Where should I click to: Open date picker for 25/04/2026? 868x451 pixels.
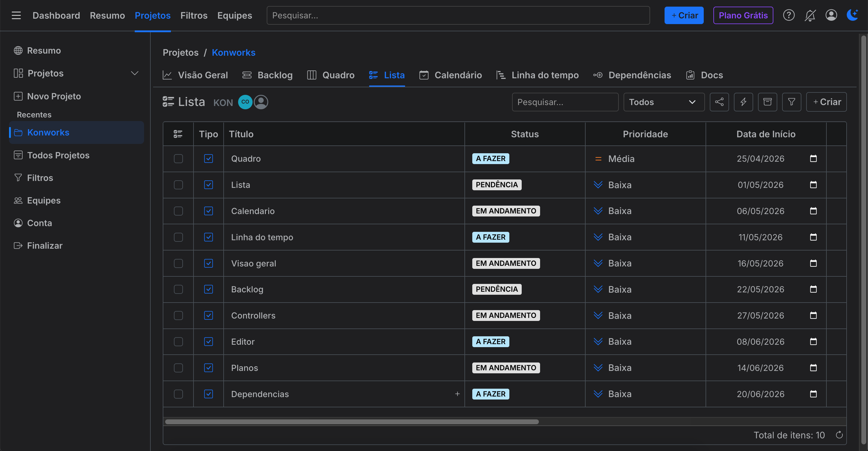(813, 159)
